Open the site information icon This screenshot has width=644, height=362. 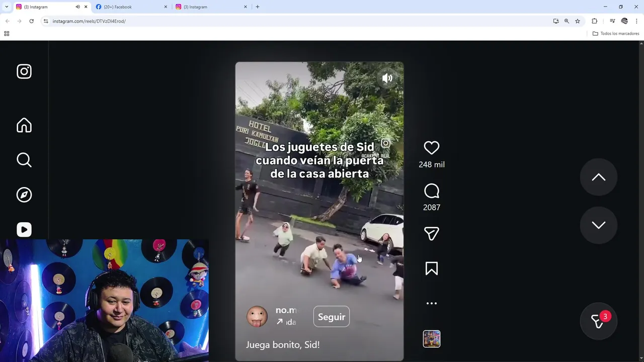tap(46, 21)
